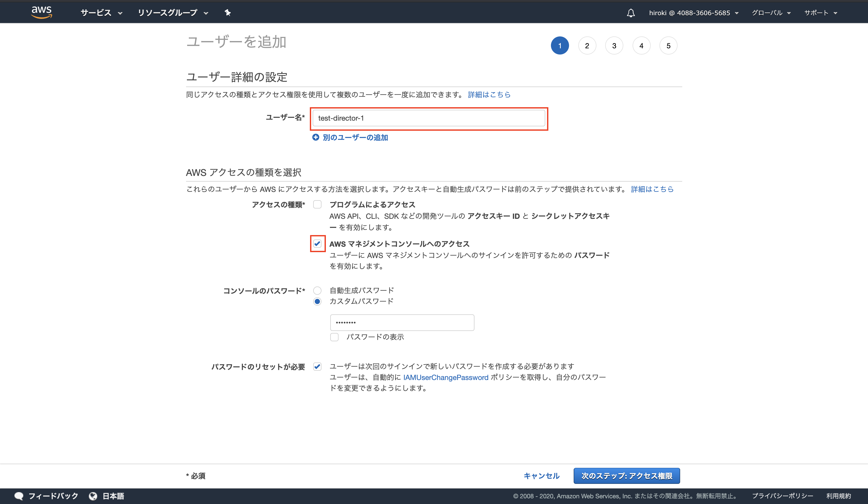The image size is (868, 504).
Task: Click 日本語 language selector in footer
Action: coord(113,496)
